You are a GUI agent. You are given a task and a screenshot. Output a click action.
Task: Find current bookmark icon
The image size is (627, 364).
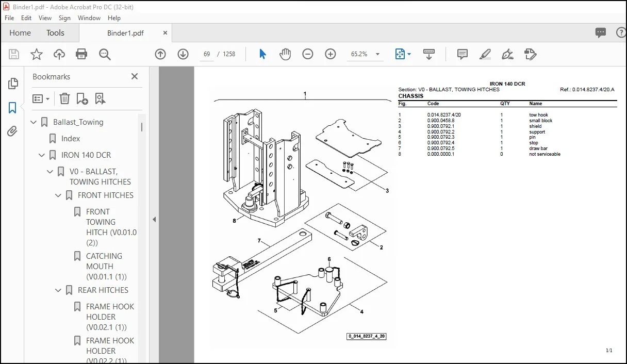click(100, 98)
